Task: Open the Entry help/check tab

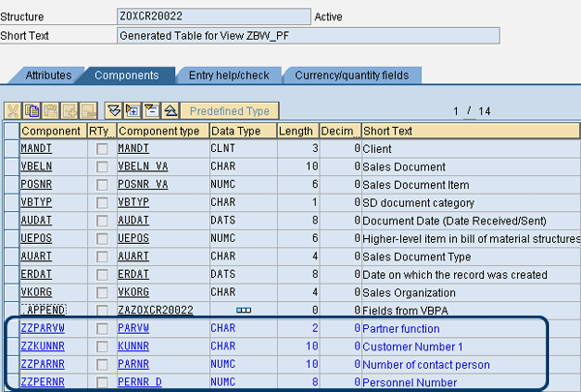Action: [x=230, y=75]
